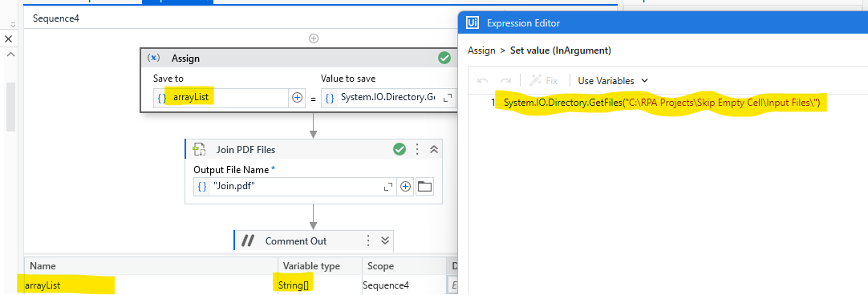Close the left panel with the X icon
868x295 pixels.
(8, 38)
